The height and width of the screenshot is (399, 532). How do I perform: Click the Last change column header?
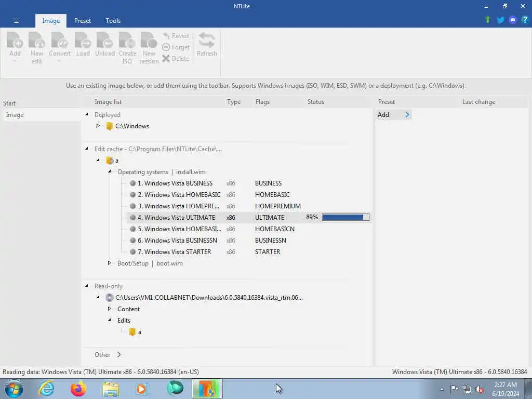click(478, 102)
